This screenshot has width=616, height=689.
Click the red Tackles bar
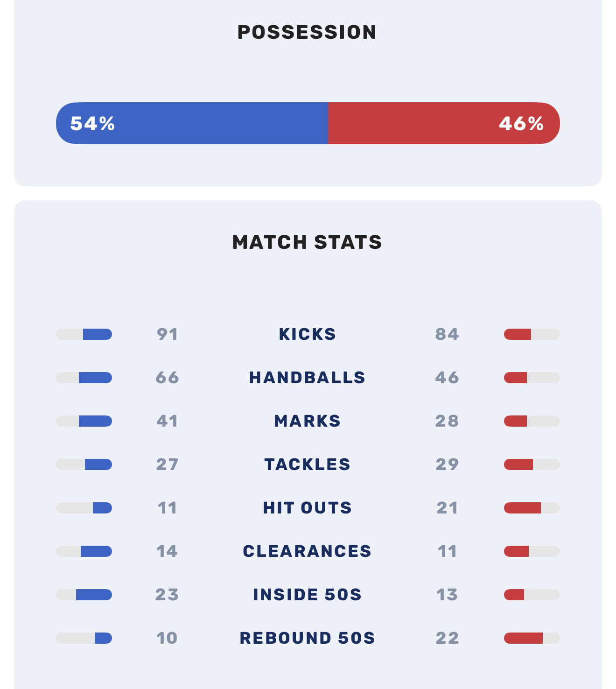(x=518, y=464)
